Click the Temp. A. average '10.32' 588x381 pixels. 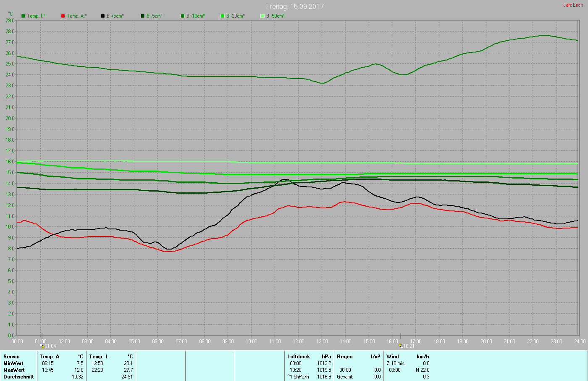tap(78, 377)
